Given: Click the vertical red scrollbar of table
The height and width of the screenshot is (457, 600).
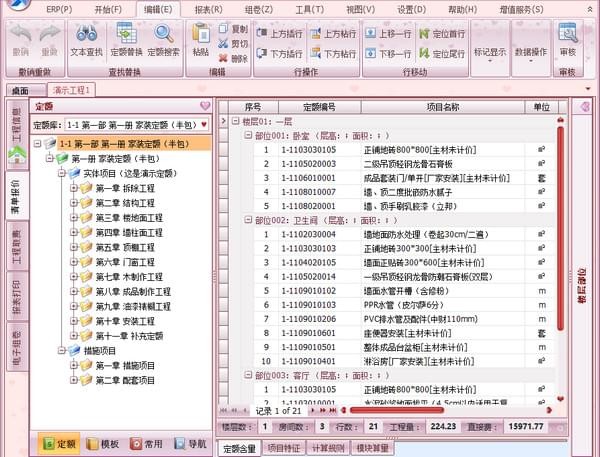Looking at the screenshot, I should pos(561,228).
